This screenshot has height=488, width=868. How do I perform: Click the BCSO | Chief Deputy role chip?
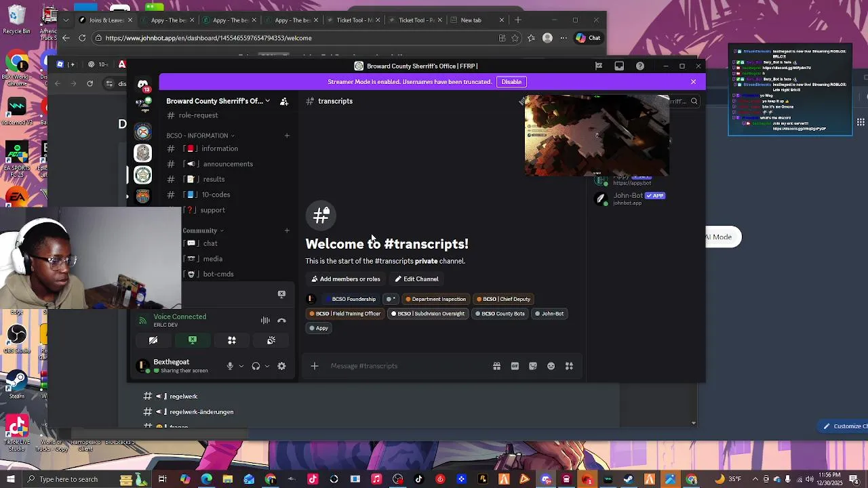[x=503, y=299]
